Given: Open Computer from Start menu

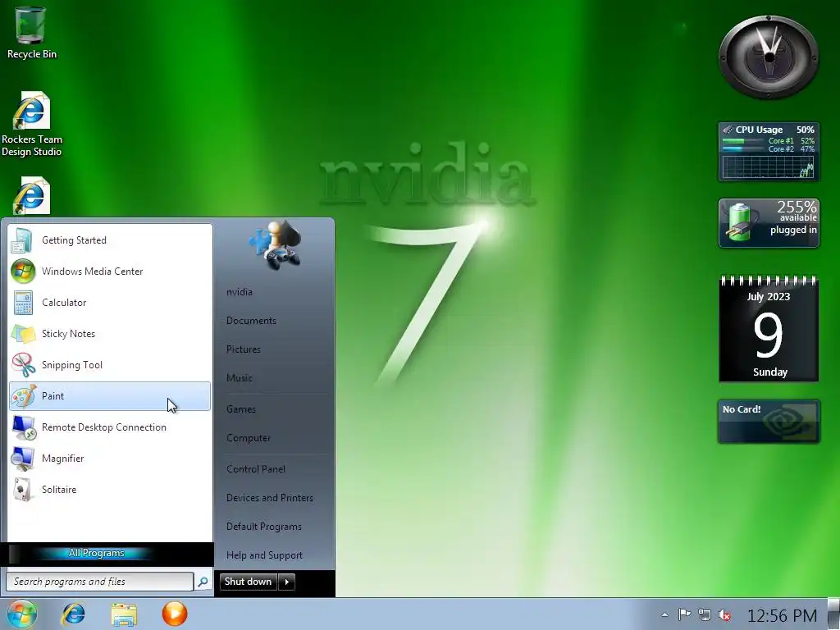Looking at the screenshot, I should pos(249,438).
